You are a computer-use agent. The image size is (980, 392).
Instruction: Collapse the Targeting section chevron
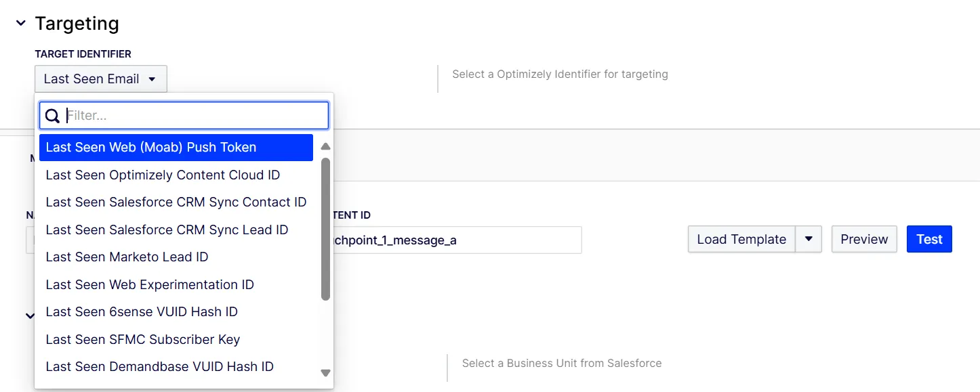click(21, 23)
